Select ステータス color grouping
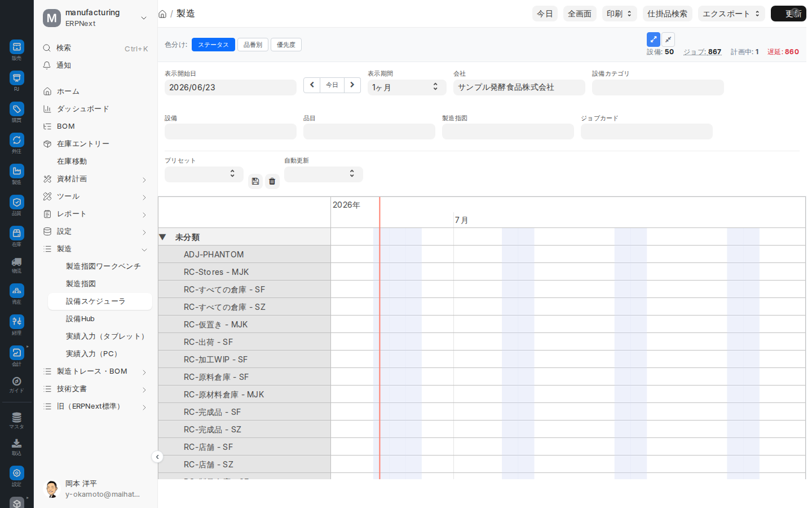Viewport: 812px width, 508px height. pos(213,45)
